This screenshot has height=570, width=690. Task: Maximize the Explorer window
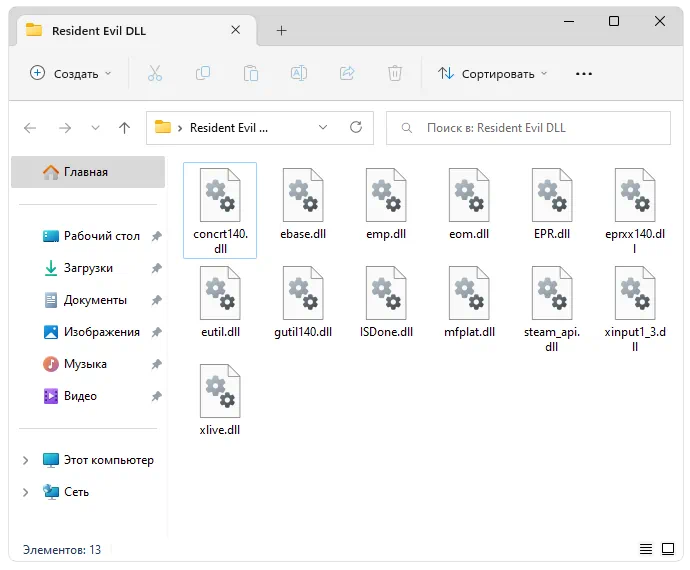coord(614,21)
